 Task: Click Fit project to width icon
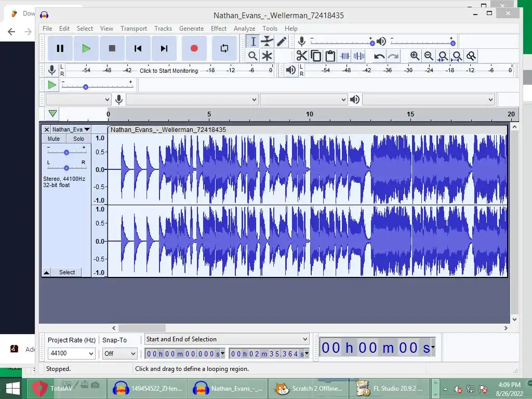pyautogui.click(x=457, y=56)
